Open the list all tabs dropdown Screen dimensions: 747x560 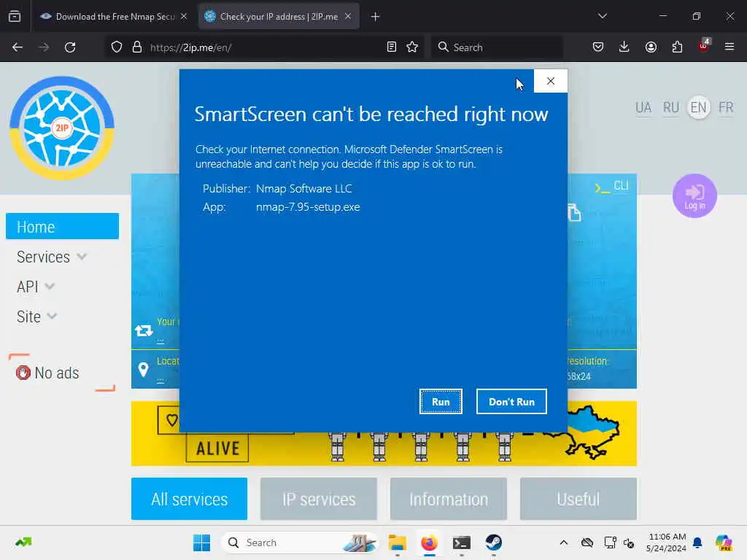(x=602, y=16)
